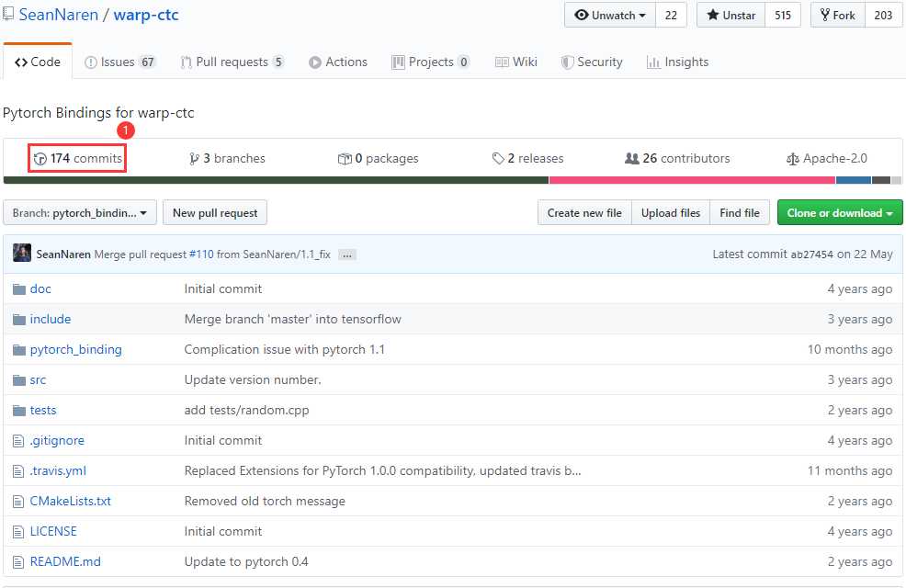Show the 3 branches
The image size is (906, 588).
coord(227,158)
